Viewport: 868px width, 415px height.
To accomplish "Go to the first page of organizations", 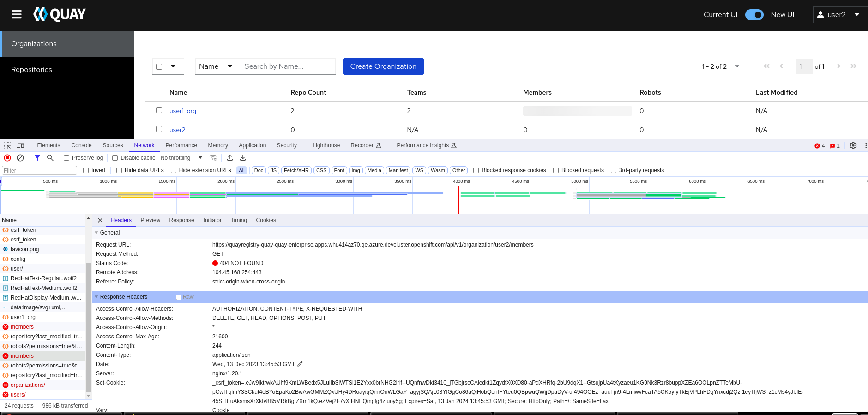I will 766,66.
